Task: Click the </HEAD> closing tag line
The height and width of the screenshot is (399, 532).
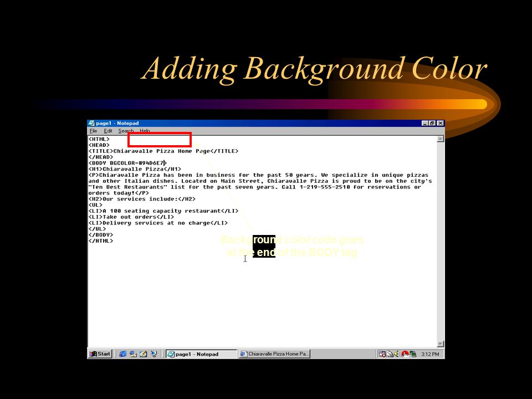Action: tap(101, 157)
